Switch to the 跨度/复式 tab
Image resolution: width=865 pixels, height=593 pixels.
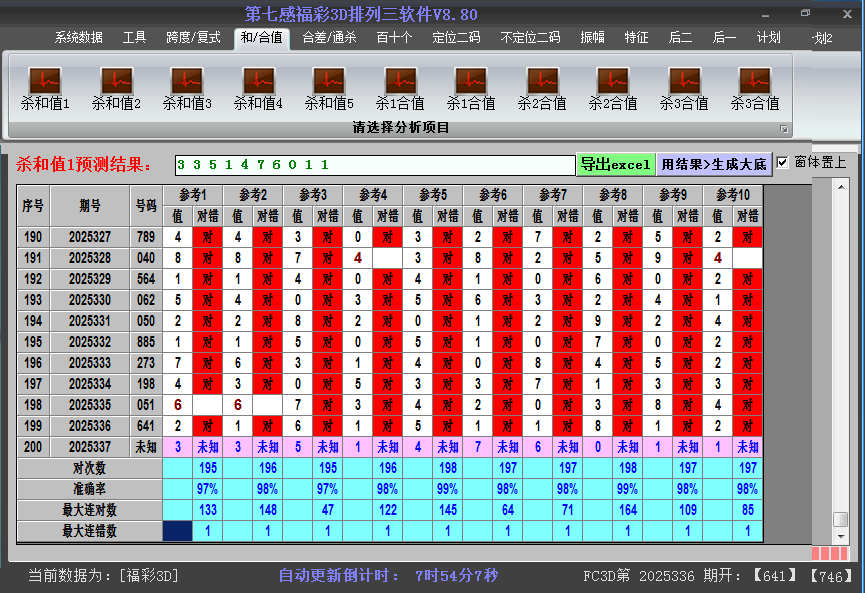[193, 38]
